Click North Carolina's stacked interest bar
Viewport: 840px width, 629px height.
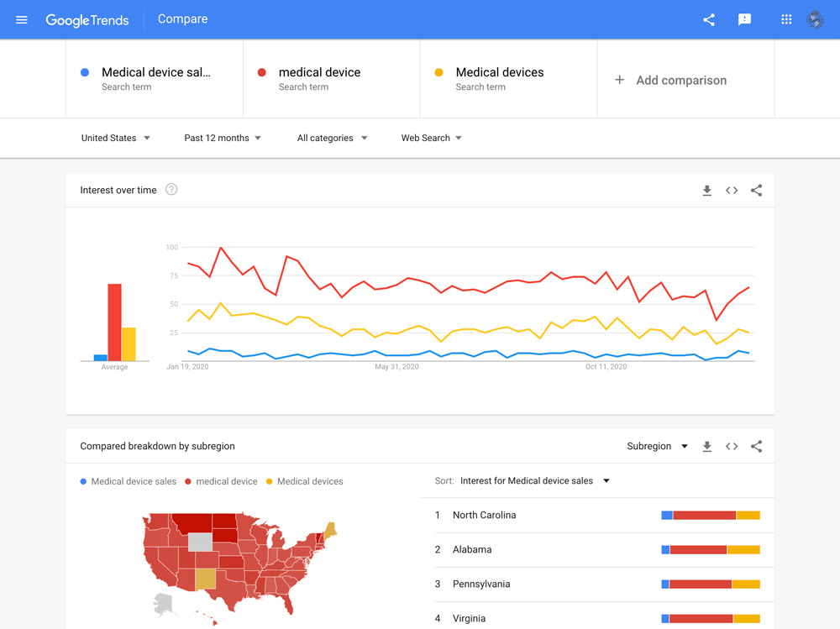[x=711, y=516]
